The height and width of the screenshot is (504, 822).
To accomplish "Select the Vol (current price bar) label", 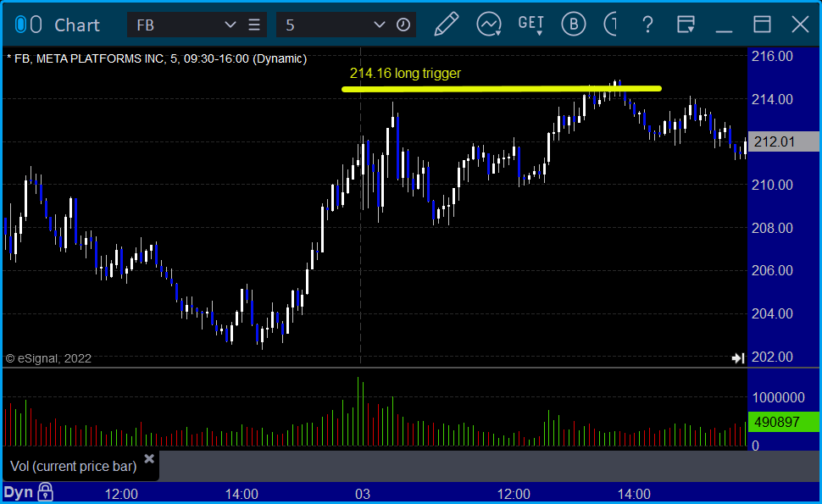I will pos(74,466).
